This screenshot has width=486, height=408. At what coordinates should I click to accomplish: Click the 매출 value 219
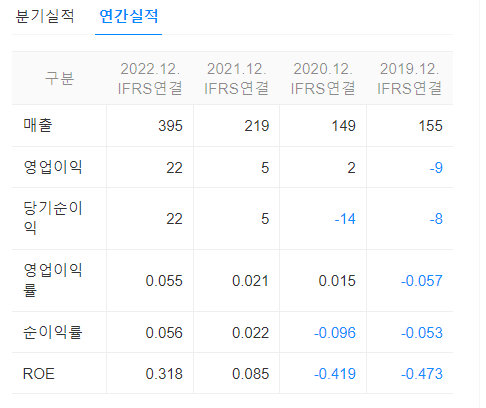pos(257,126)
